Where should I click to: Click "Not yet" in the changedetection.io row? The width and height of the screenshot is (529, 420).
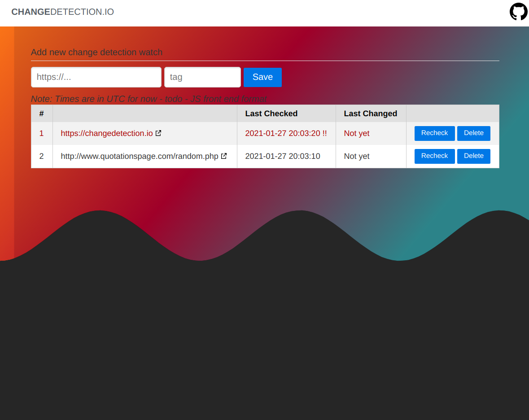pyautogui.click(x=357, y=133)
